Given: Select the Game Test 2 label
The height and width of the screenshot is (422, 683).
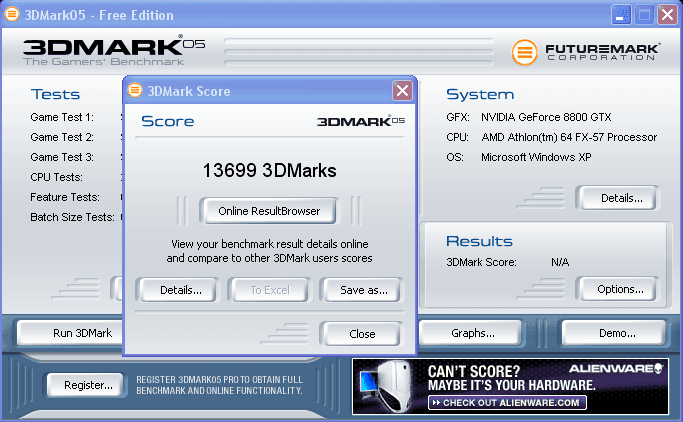Looking at the screenshot, I should pos(62,137).
